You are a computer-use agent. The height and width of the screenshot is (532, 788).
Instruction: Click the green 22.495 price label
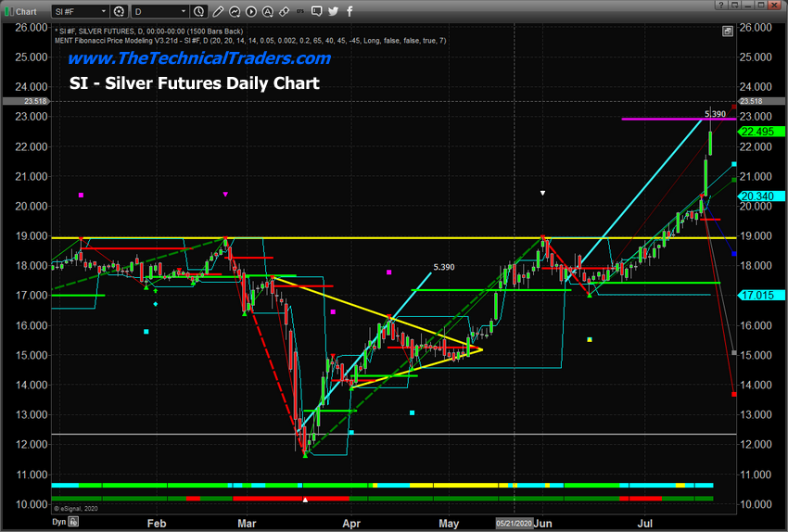click(x=758, y=132)
